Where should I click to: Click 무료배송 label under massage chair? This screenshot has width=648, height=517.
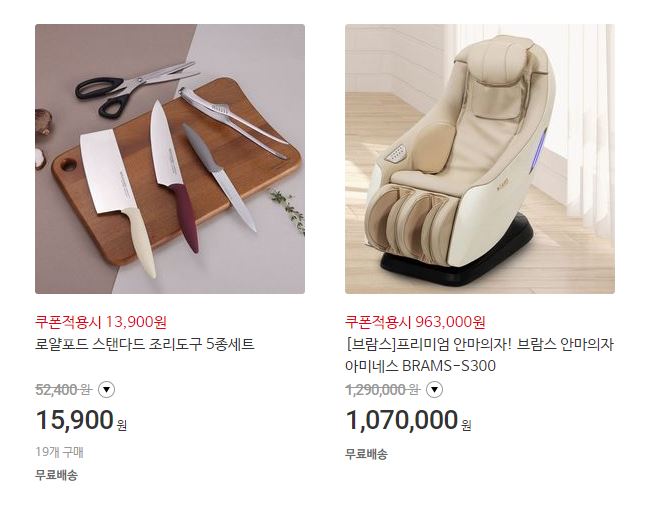click(x=366, y=454)
